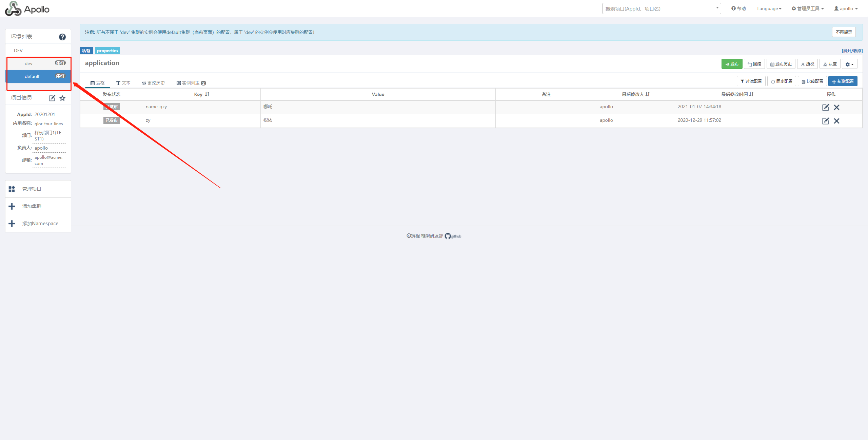Switch to the 更改历史 tab
Viewport: 868px width, 440px height.
[154, 83]
